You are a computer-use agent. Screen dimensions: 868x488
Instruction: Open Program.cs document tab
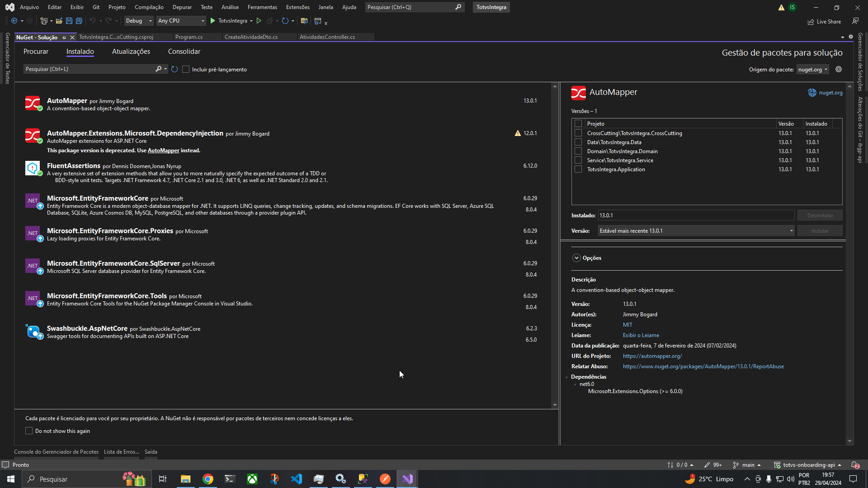[x=189, y=37]
